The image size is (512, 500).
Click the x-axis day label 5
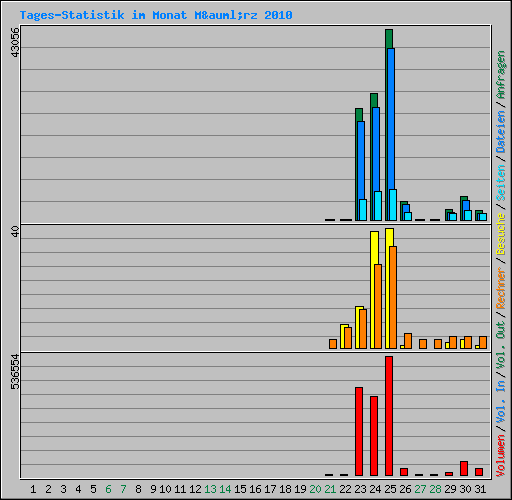coord(93,489)
